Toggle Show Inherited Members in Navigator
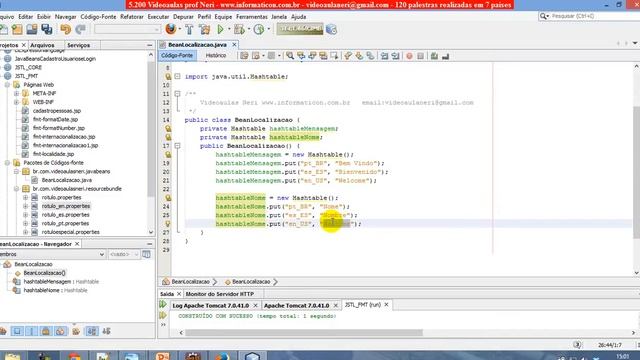 click(x=3, y=331)
